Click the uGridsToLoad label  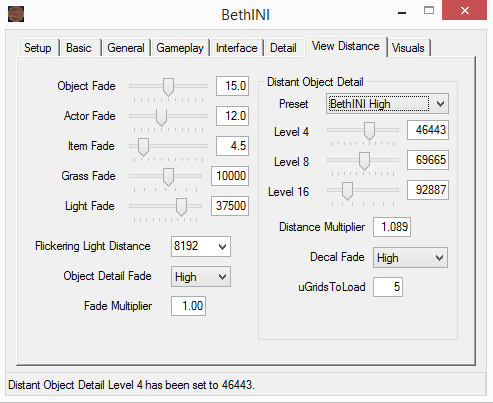pyautogui.click(x=332, y=287)
